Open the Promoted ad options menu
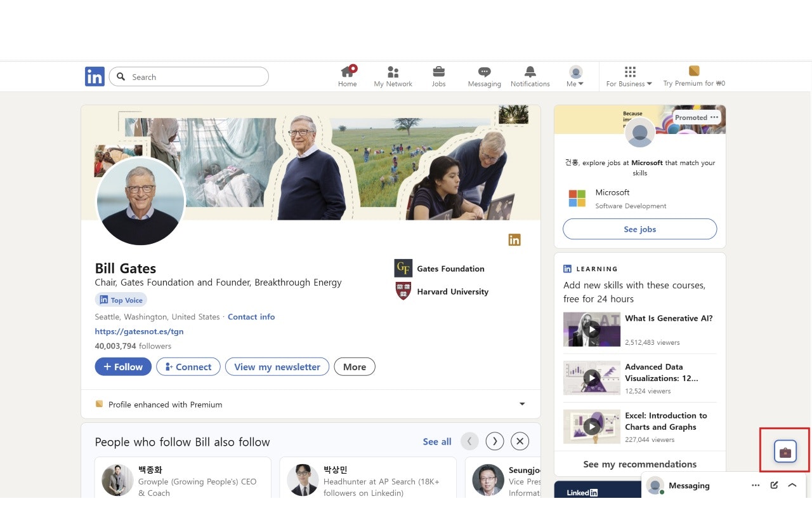Image resolution: width=812 pixels, height=508 pixels. [714, 117]
